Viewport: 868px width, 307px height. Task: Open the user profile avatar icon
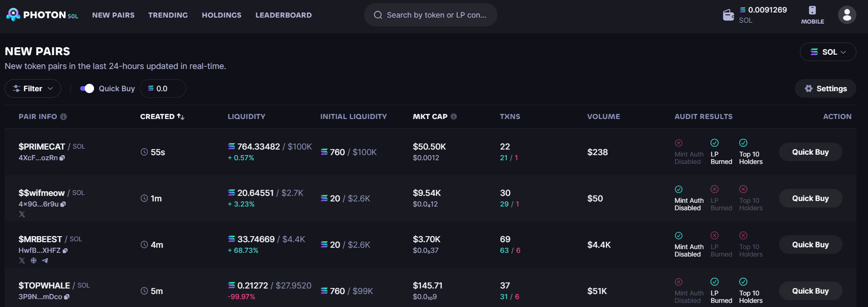click(x=847, y=14)
